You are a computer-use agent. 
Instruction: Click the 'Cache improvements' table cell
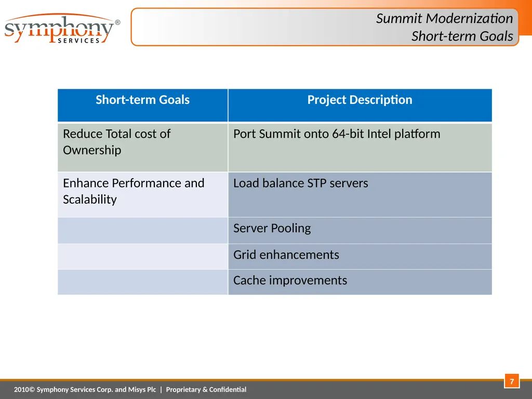(360, 282)
